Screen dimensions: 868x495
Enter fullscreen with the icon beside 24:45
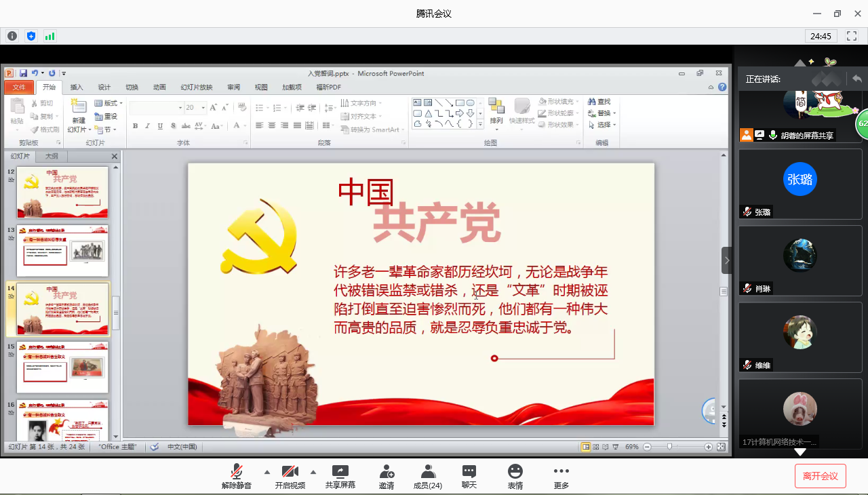[x=852, y=36]
